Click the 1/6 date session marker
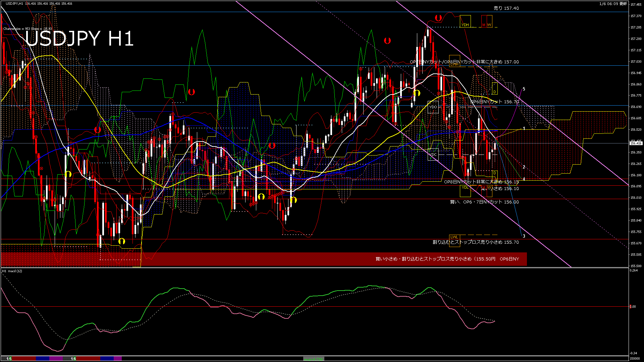 (73, 359)
